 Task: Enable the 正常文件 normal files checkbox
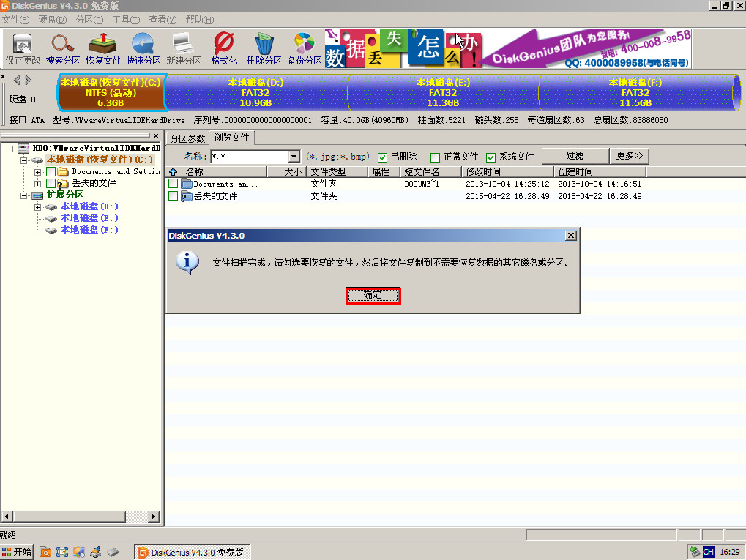click(x=435, y=157)
